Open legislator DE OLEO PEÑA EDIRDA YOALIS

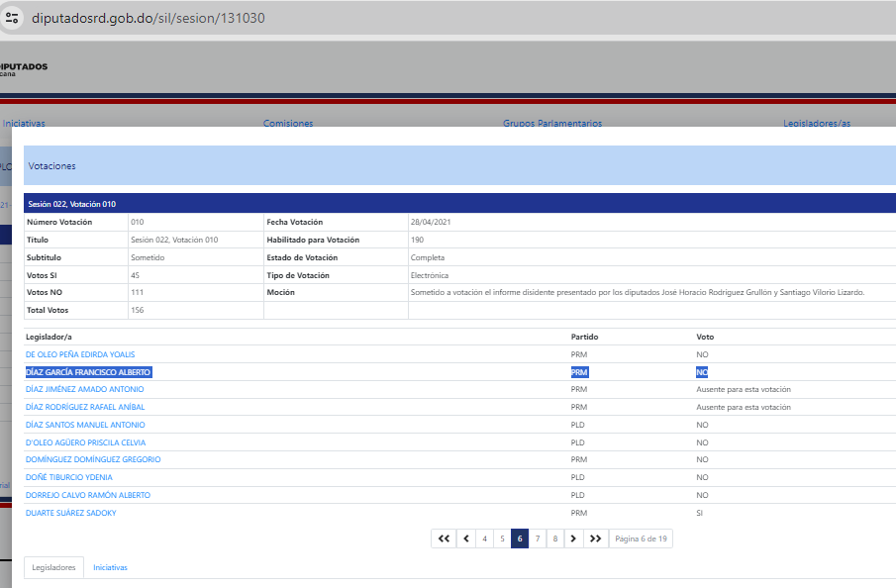pyautogui.click(x=80, y=354)
